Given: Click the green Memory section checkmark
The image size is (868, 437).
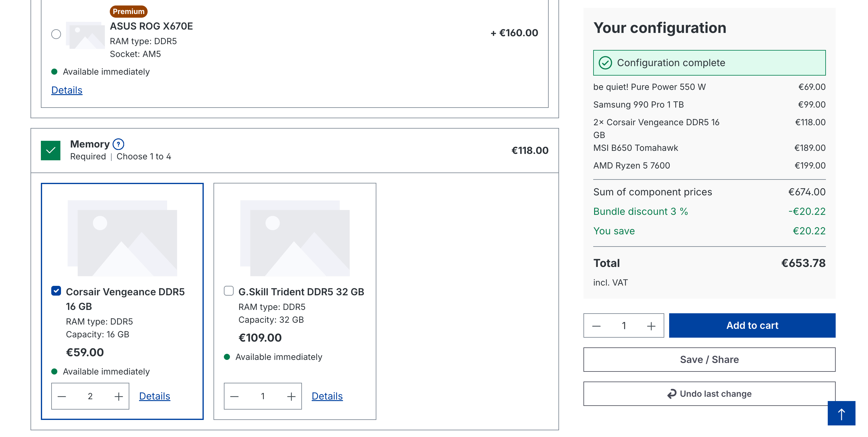Looking at the screenshot, I should coord(51,151).
